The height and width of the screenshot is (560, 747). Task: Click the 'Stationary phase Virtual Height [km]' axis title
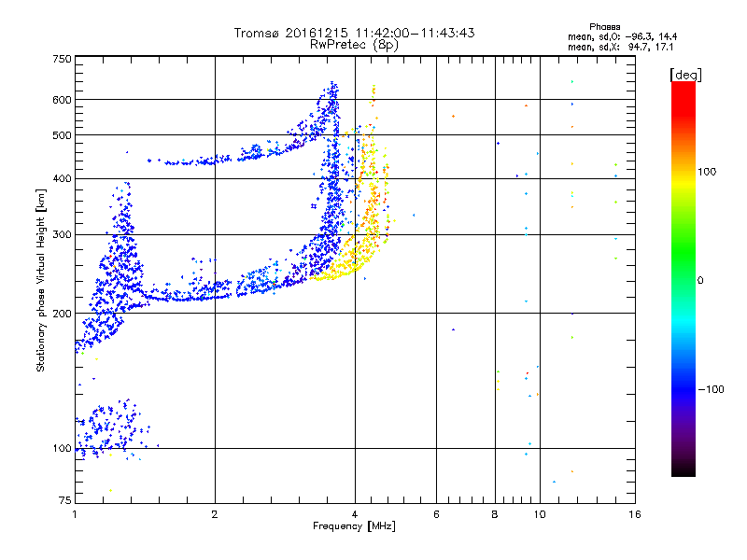pos(40,280)
